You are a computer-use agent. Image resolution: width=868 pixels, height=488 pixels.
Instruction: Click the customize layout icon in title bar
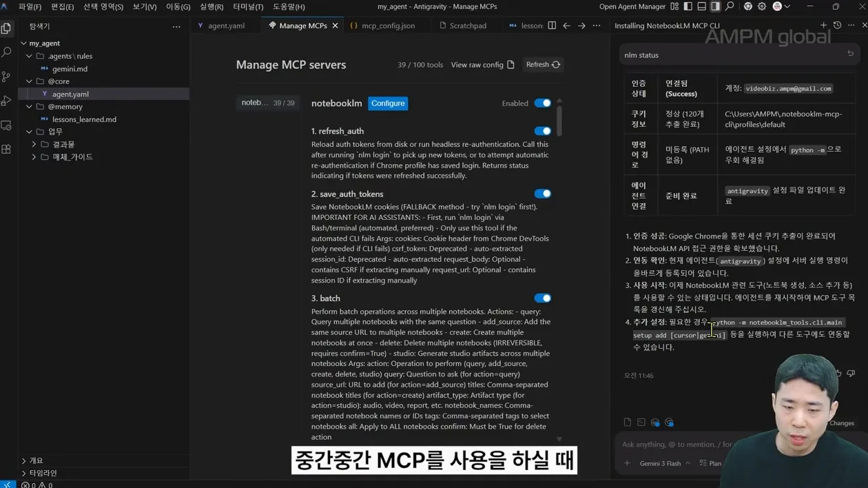point(674,6)
